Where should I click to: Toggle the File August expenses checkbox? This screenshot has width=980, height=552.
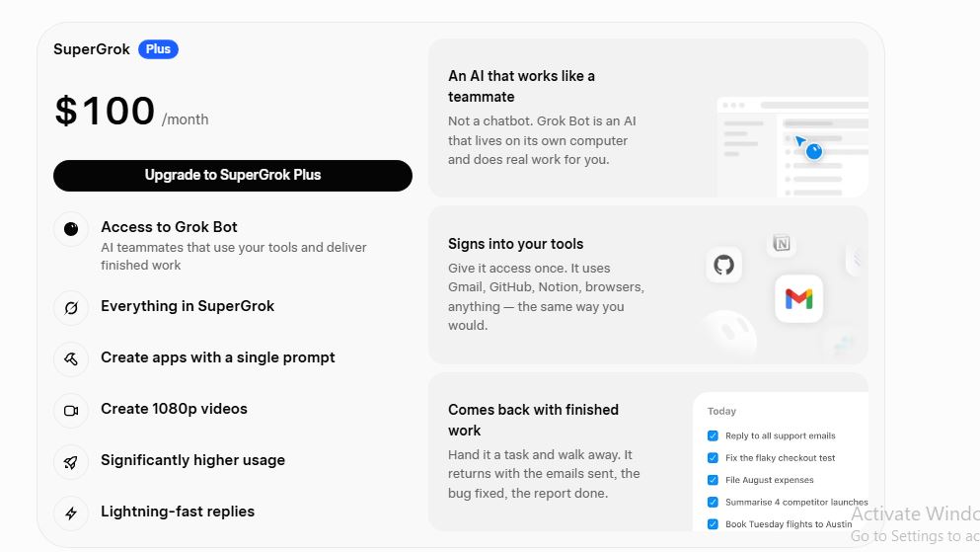pyautogui.click(x=713, y=480)
